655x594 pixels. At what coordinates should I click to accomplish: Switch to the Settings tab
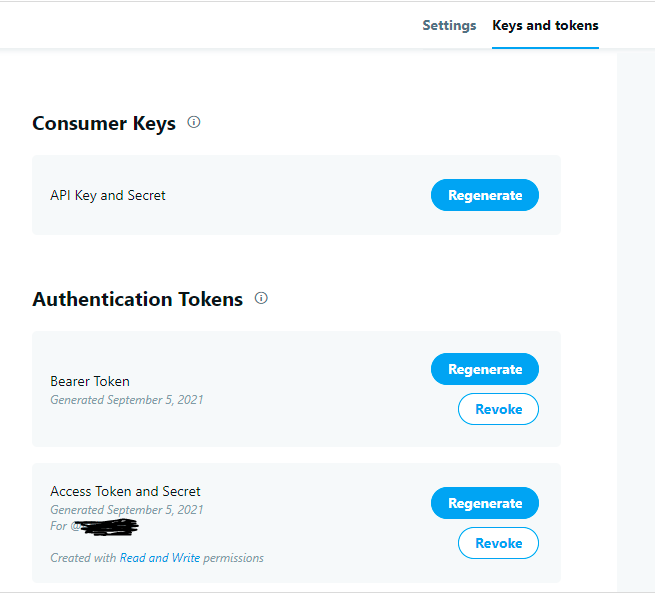tap(449, 25)
